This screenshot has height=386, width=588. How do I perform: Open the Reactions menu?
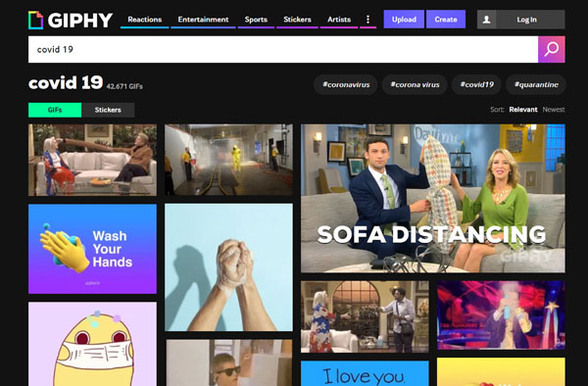point(145,20)
